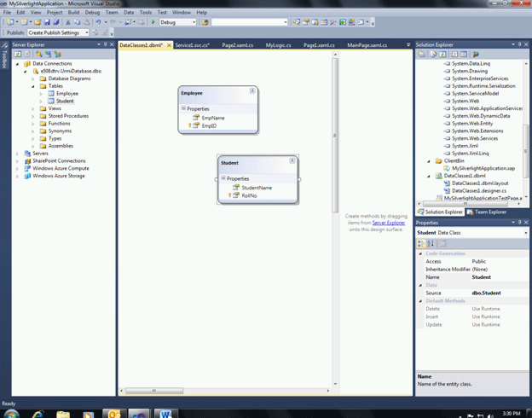Image resolution: width=532 pixels, height=418 pixels.
Task: Click the Refresh icon in Server Explorer
Action: 18,54
